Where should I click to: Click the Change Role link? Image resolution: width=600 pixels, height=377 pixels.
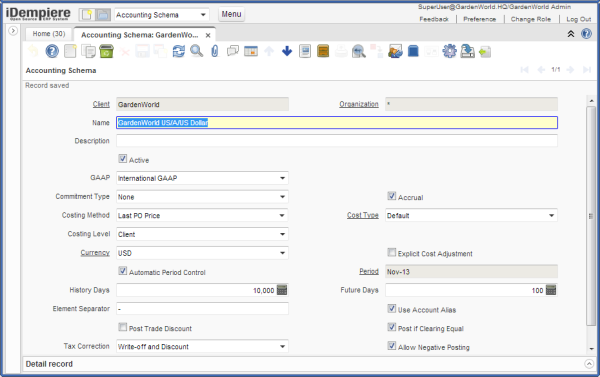(531, 19)
